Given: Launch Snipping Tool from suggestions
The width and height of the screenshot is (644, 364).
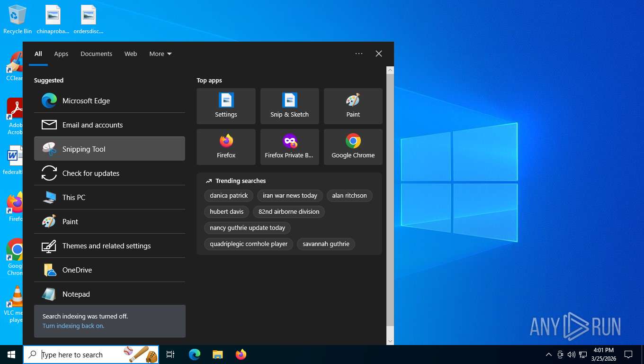Looking at the screenshot, I should pyautogui.click(x=109, y=149).
